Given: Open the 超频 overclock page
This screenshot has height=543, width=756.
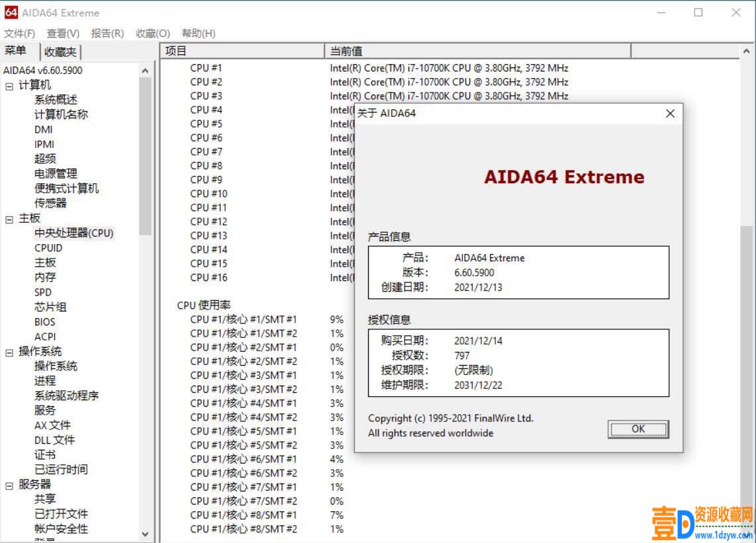Looking at the screenshot, I should [x=44, y=159].
